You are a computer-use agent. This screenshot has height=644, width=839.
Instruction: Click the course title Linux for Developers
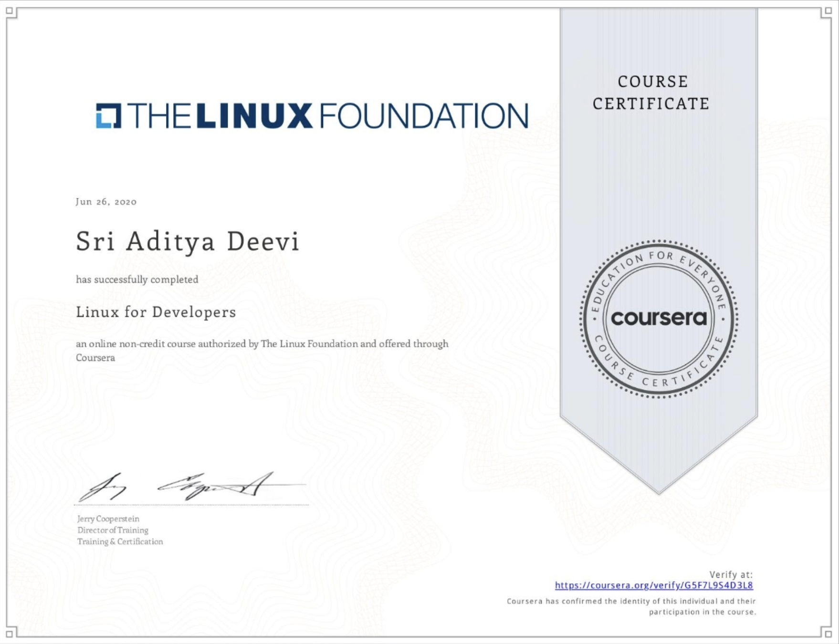click(x=156, y=312)
